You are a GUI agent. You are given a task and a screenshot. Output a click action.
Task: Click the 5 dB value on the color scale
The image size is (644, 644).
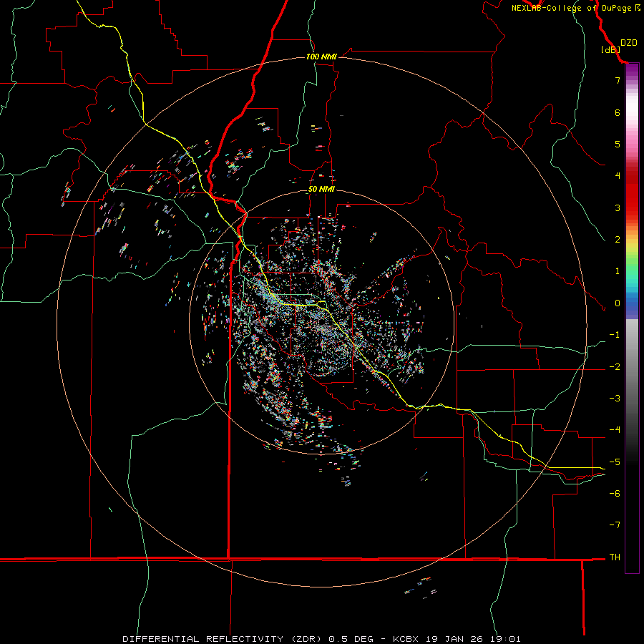(x=618, y=144)
